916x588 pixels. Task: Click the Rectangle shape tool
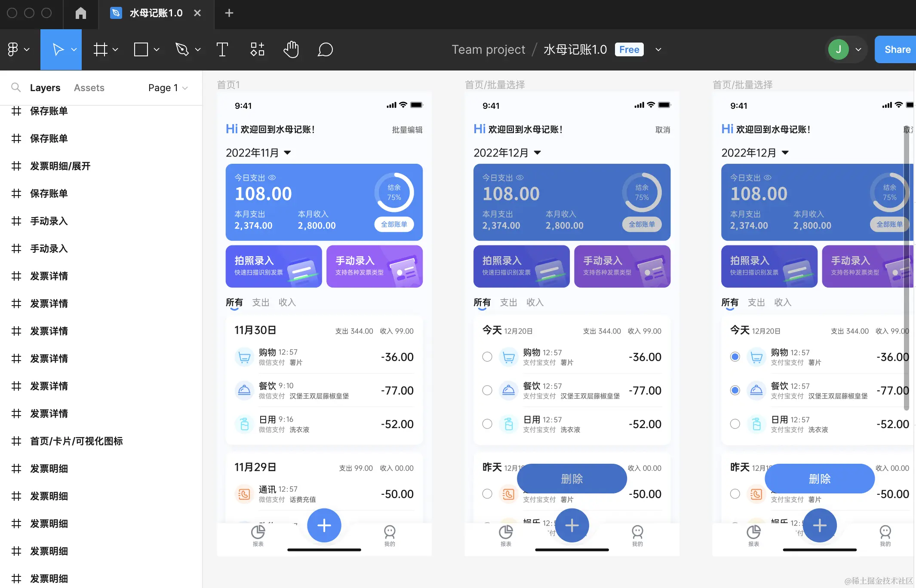(141, 49)
